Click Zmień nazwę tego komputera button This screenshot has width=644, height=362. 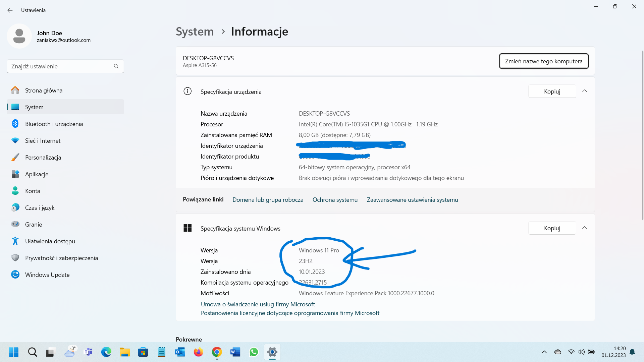544,61
